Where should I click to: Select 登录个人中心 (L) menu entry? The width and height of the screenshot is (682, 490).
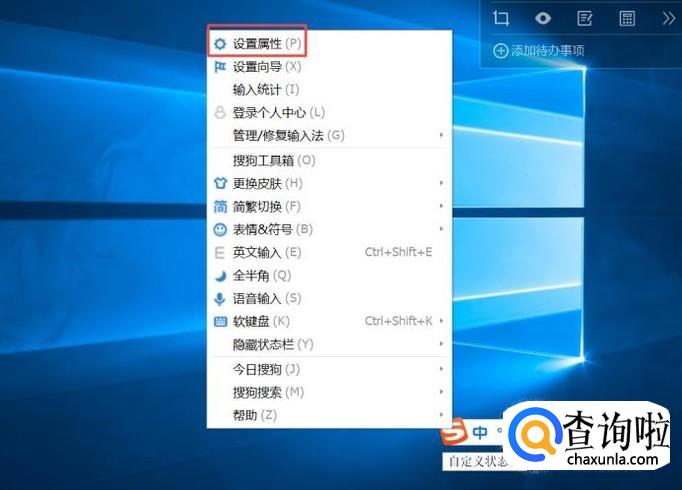coord(329,113)
